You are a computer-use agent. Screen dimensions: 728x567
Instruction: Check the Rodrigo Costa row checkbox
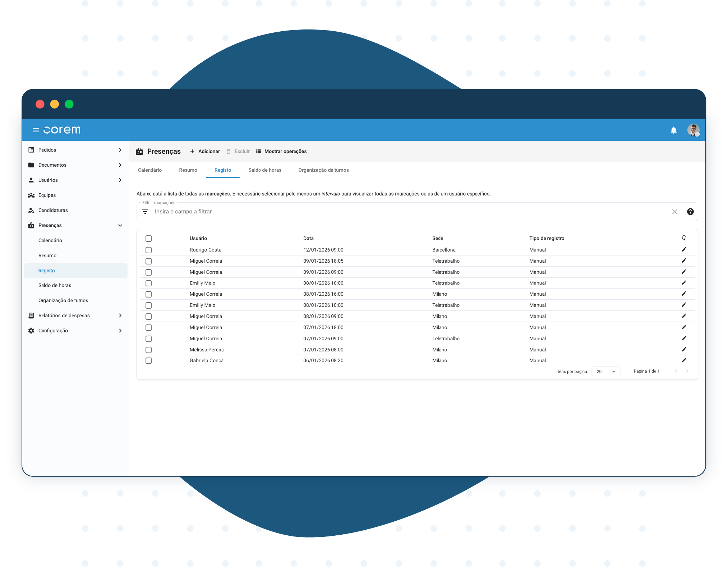[148, 250]
